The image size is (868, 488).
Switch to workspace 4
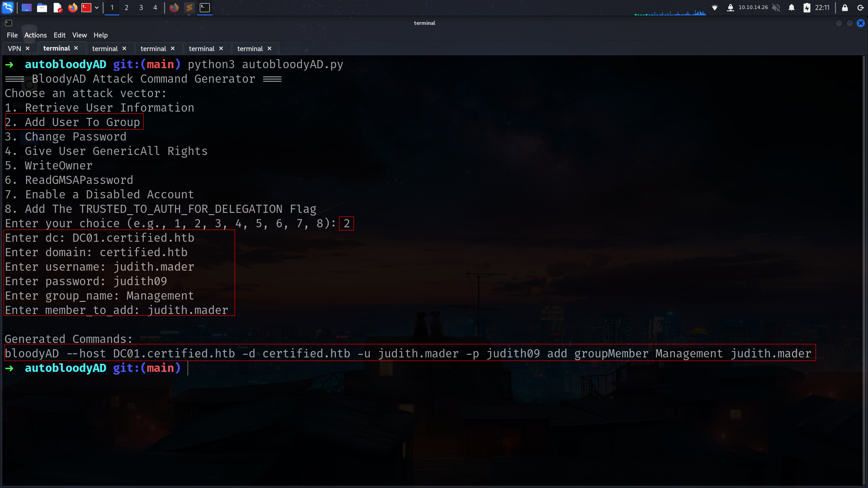155,8
